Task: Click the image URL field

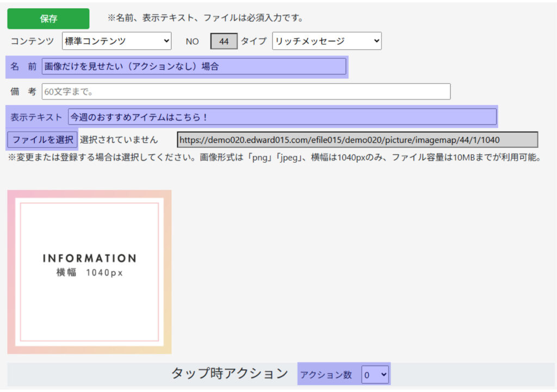Action: [x=357, y=140]
